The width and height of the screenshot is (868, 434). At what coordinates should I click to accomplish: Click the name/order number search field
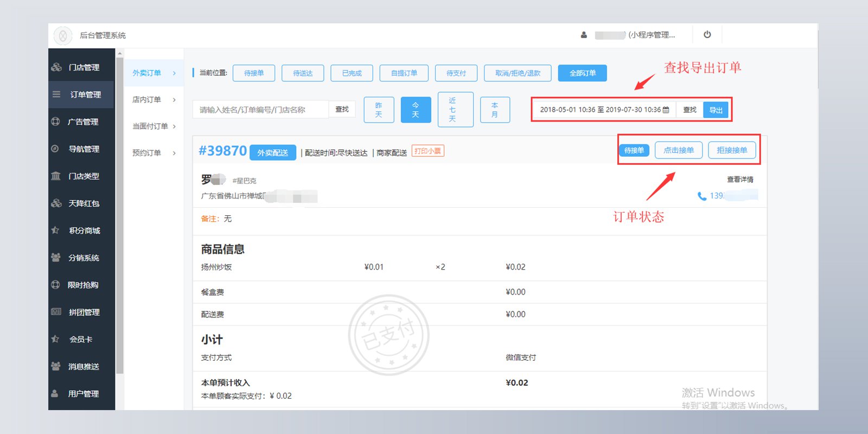coord(260,110)
